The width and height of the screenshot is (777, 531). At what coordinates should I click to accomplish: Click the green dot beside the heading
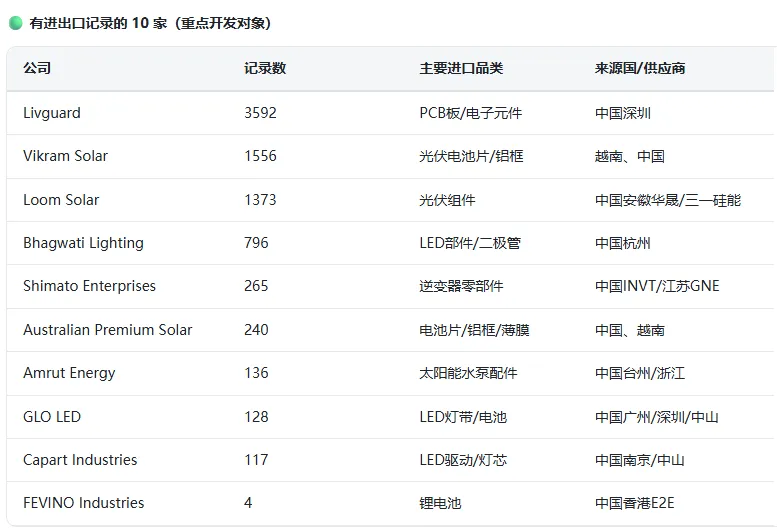pos(16,23)
